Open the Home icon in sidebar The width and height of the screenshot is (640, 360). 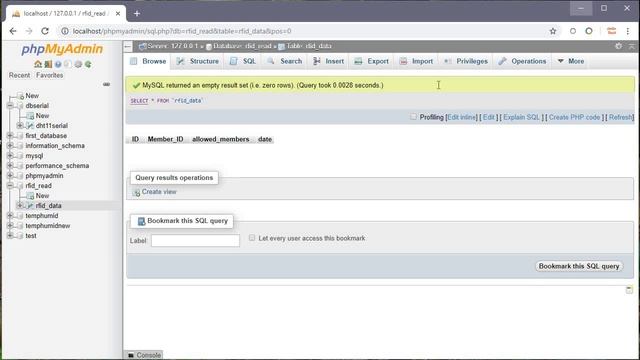point(38,64)
